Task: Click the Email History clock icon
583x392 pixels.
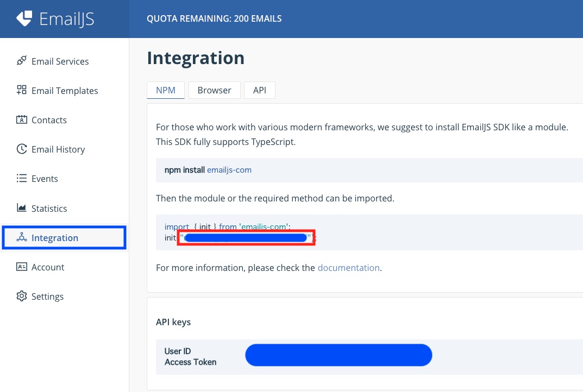Action: point(21,149)
